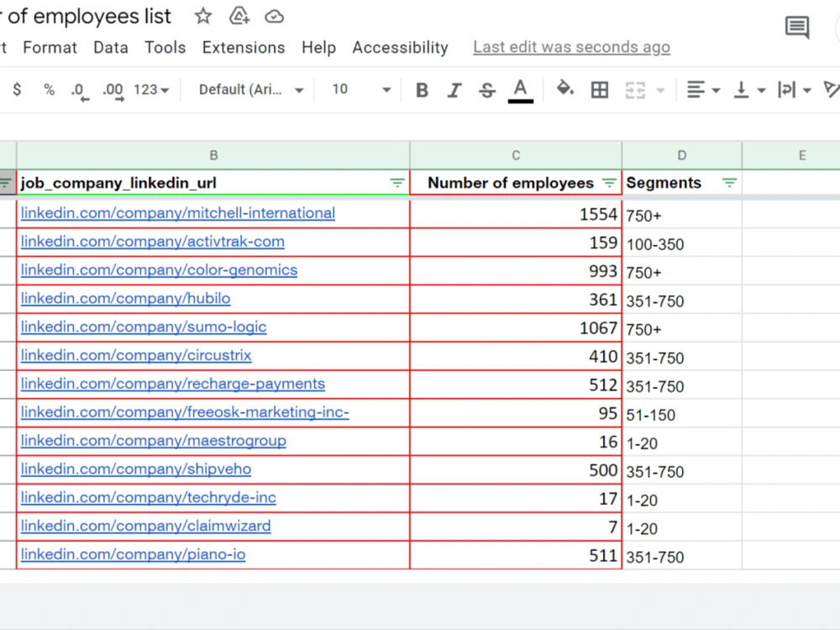Open the last edit history link

pyautogui.click(x=571, y=47)
